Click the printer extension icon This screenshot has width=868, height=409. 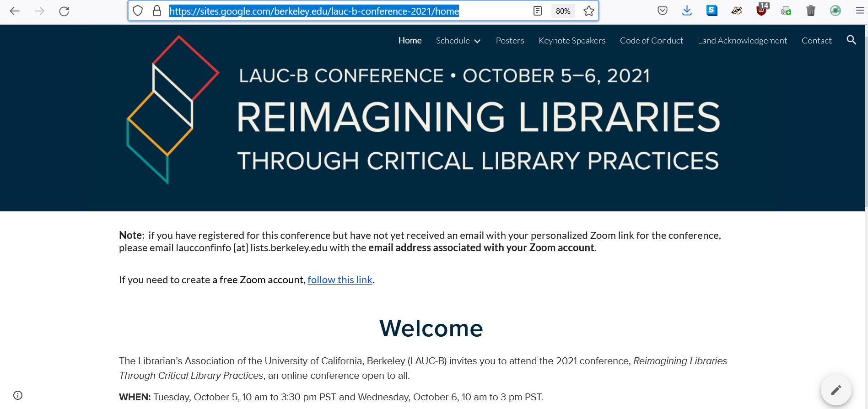click(786, 11)
